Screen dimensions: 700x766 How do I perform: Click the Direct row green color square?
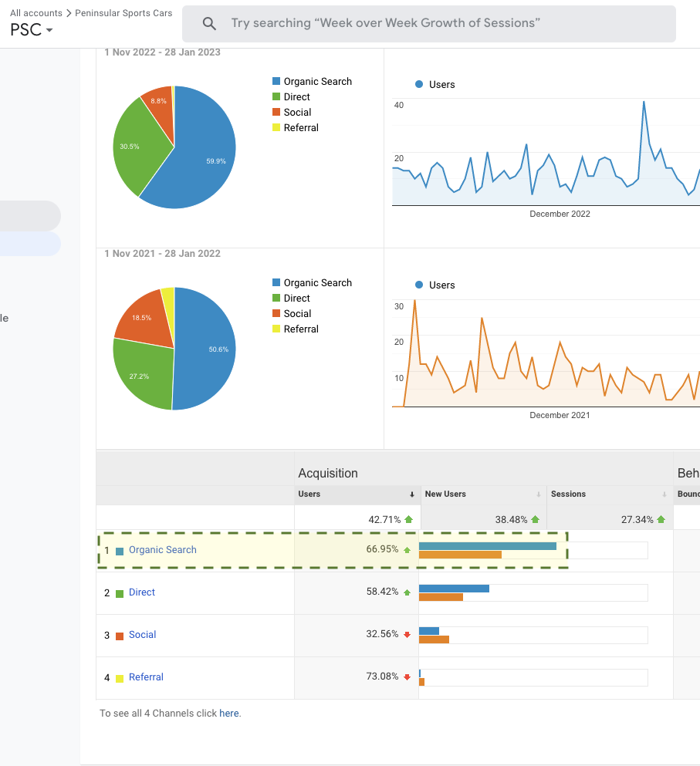point(120,594)
